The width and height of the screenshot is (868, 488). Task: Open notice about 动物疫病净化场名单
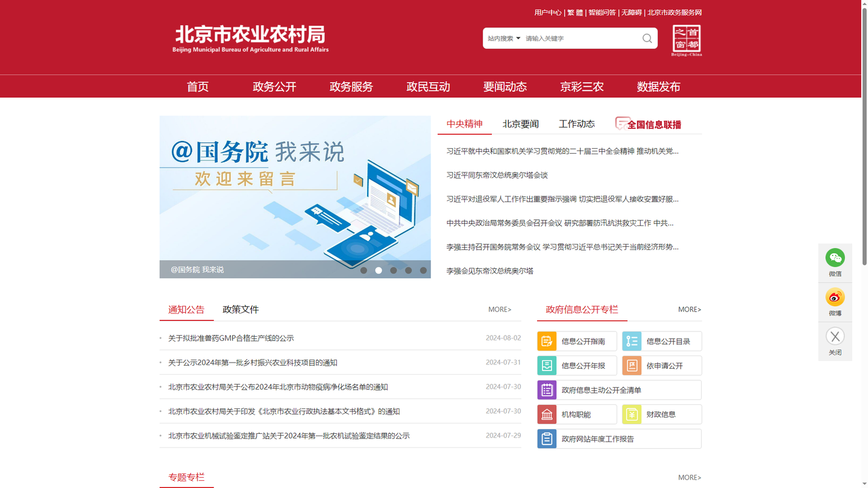(278, 387)
